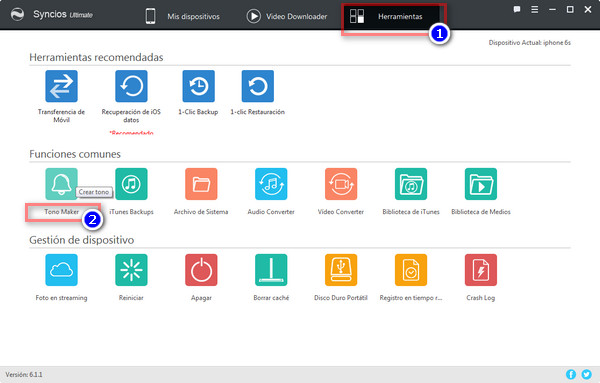Click 'Dispositivo Actual: iphone 6s' text

530,42
